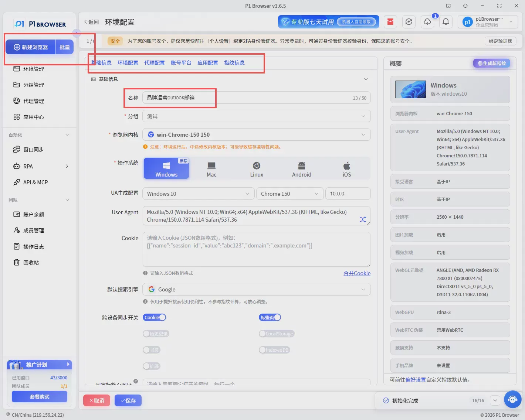The image size is (525, 420).
Task: Expand the 初始化完成 status panel chevron
Action: 495,400
